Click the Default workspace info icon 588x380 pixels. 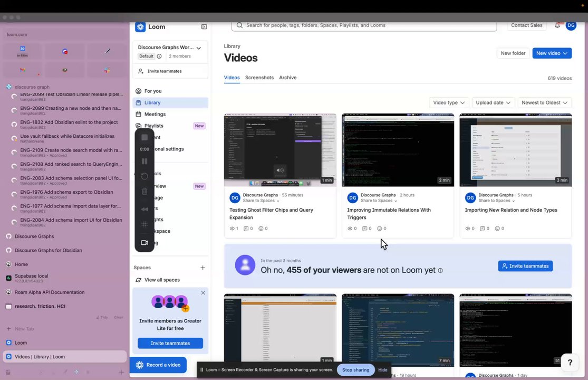[159, 56]
